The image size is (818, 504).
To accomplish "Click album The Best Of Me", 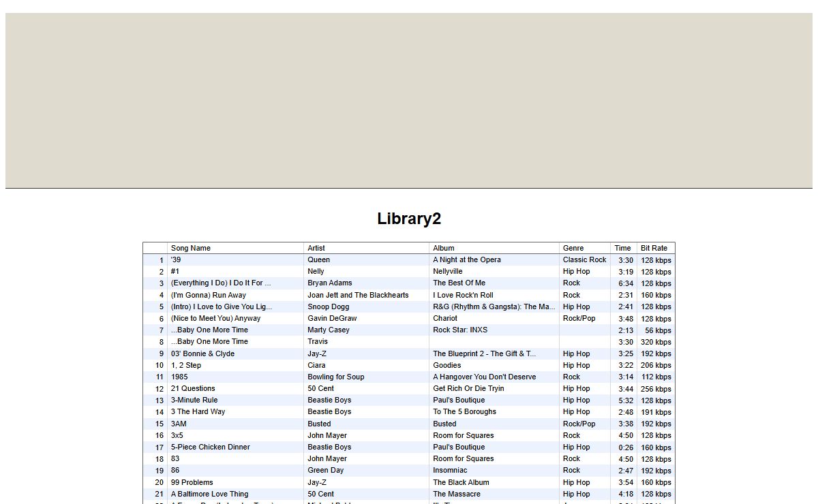I will 459,283.
